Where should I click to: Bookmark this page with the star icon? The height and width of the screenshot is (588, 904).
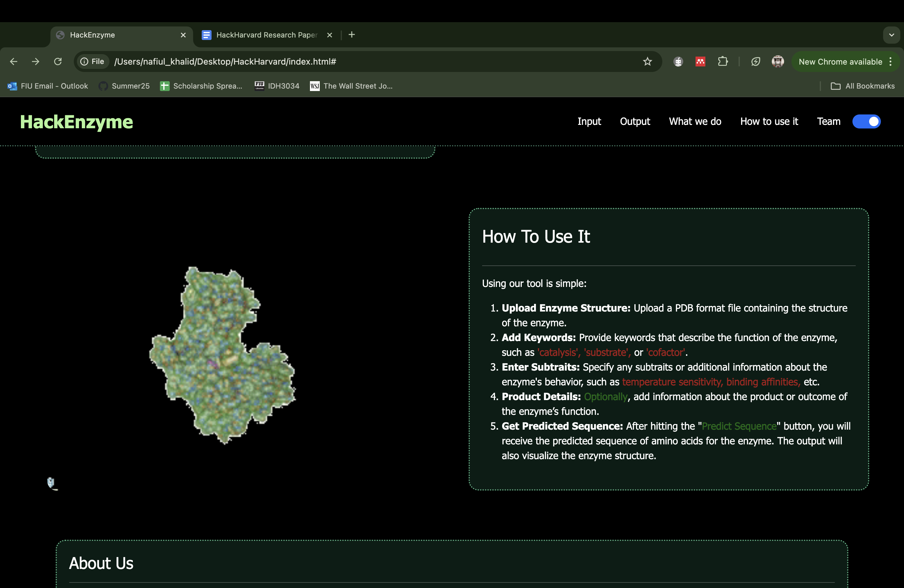tap(648, 62)
